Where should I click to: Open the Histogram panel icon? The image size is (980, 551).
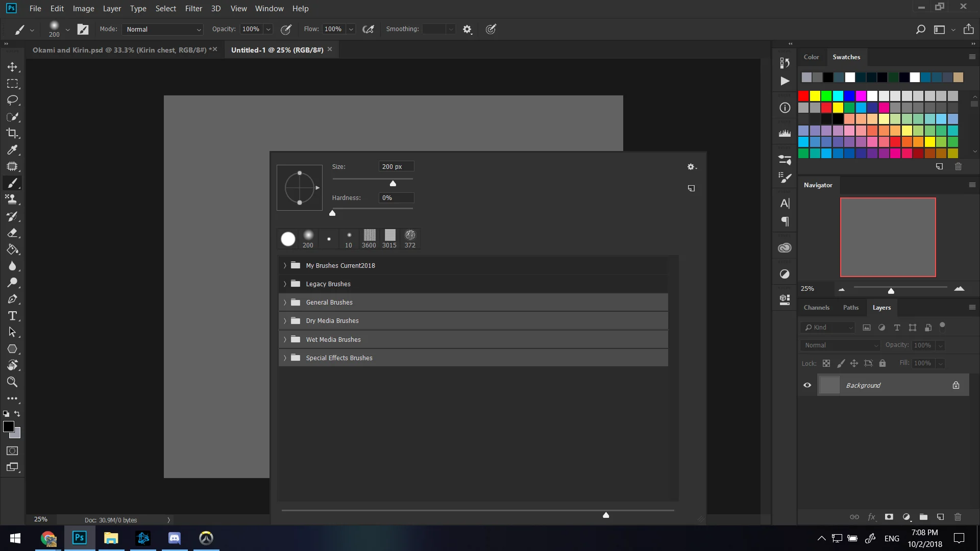pos(785,133)
